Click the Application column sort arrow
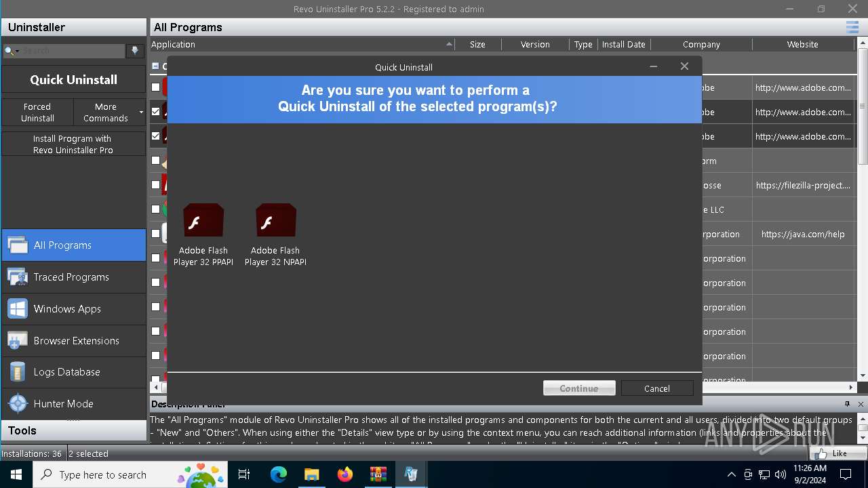Image resolution: width=868 pixels, height=488 pixels. (x=449, y=44)
